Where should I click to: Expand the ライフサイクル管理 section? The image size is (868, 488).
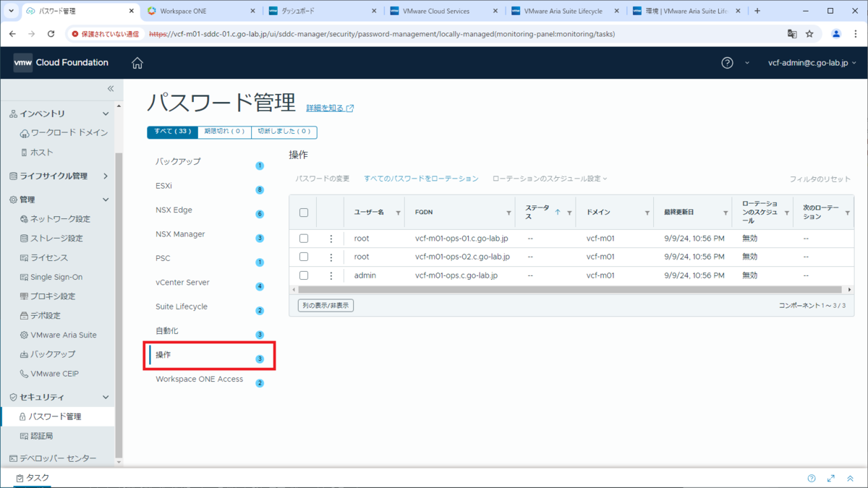[106, 176]
